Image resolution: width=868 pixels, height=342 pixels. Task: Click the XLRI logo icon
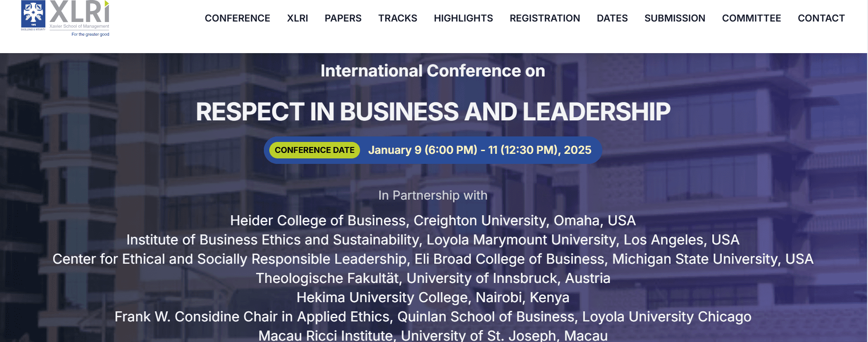tap(65, 18)
